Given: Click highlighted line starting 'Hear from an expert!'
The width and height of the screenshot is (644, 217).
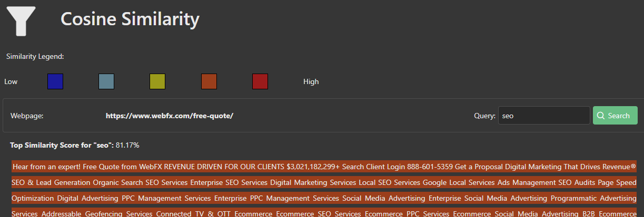Looking at the screenshot, I should coord(324,167).
